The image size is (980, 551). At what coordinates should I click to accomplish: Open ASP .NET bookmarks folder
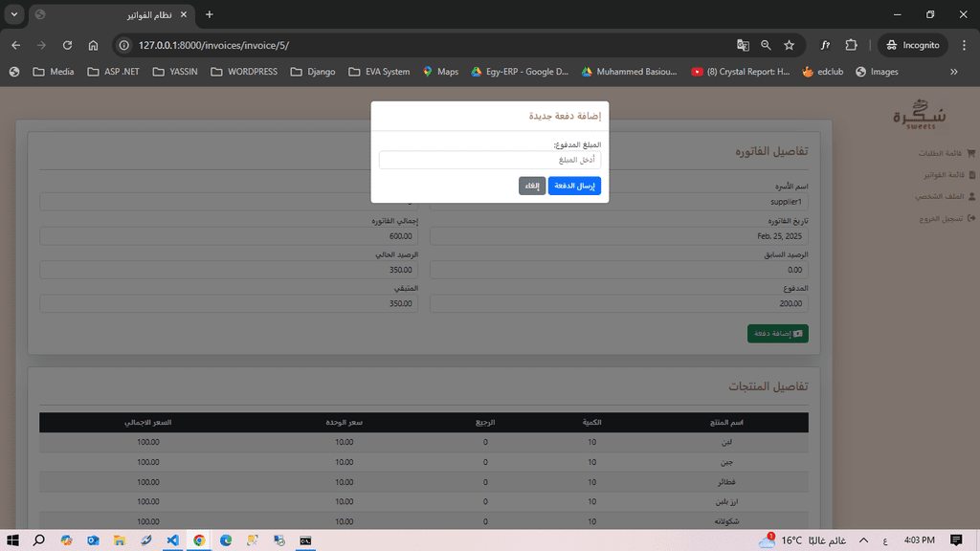tap(114, 72)
